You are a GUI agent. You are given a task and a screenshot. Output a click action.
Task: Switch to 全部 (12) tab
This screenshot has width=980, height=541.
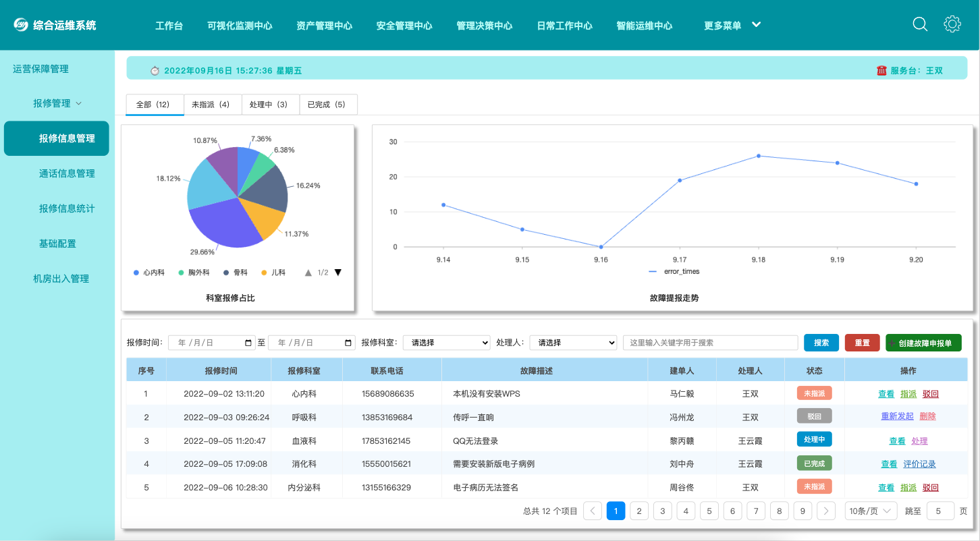(155, 105)
